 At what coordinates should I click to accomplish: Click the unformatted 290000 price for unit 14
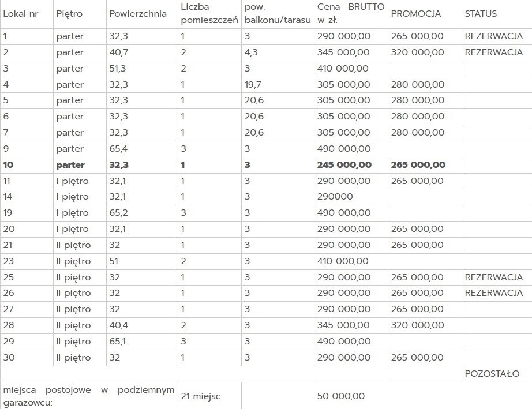[335, 197]
